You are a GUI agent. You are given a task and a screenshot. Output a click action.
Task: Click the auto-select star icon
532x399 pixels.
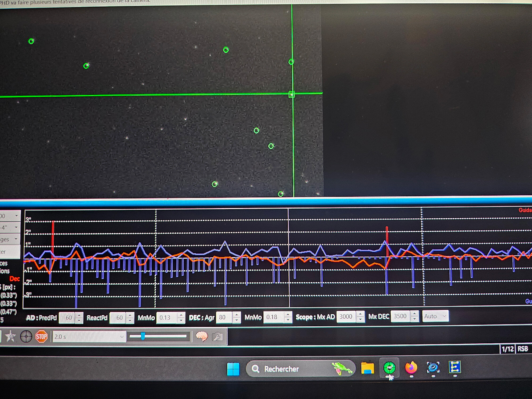click(x=11, y=337)
